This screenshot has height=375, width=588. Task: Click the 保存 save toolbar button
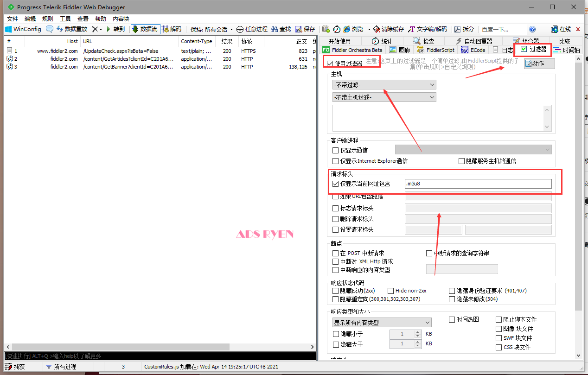305,29
